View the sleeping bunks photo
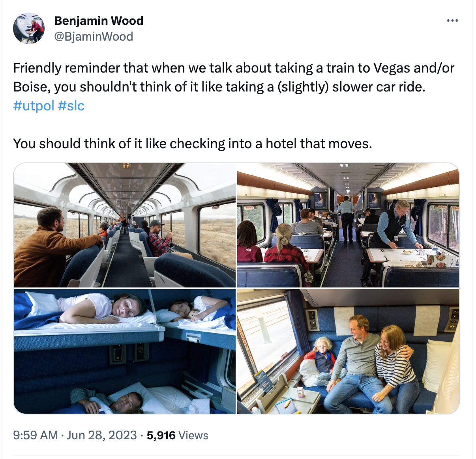 [125, 351]
